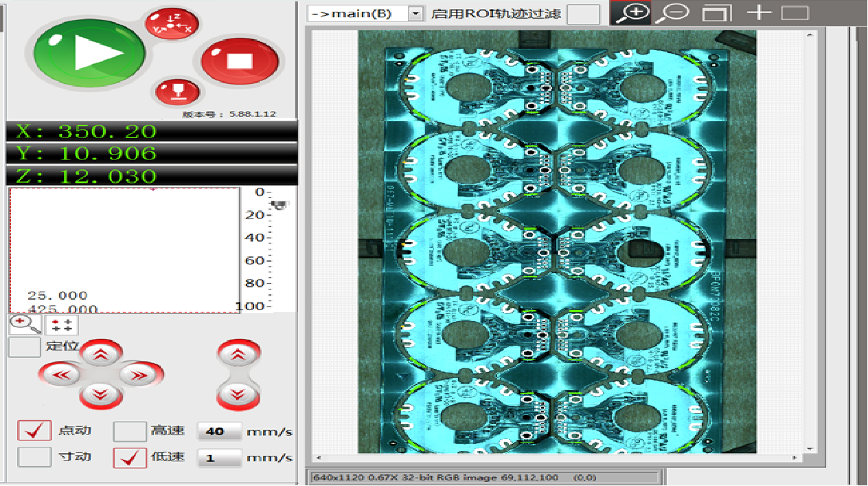Image resolution: width=868 pixels, height=486 pixels.
Task: Toggle the 定位 checkbox
Action: click(x=24, y=347)
